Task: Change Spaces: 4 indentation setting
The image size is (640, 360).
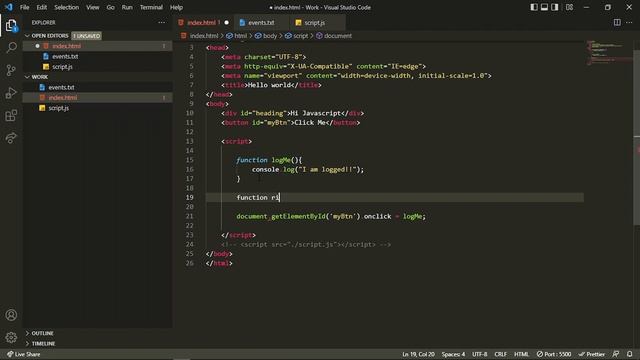Action: coord(453,354)
